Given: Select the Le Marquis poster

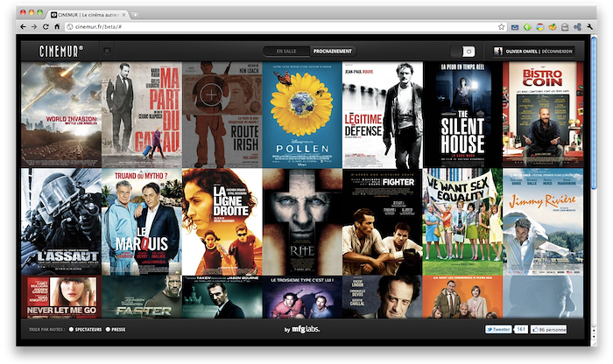Looking at the screenshot, I should pos(142,222).
